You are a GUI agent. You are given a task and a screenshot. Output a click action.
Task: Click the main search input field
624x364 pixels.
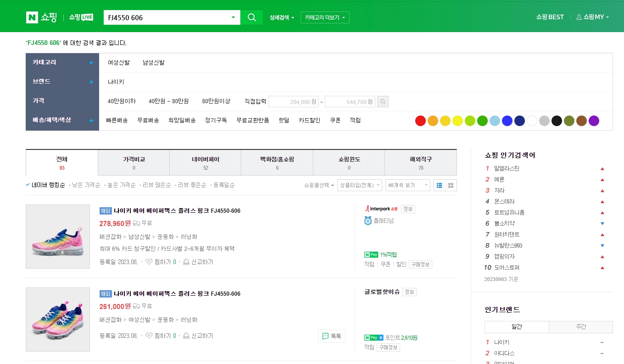166,17
